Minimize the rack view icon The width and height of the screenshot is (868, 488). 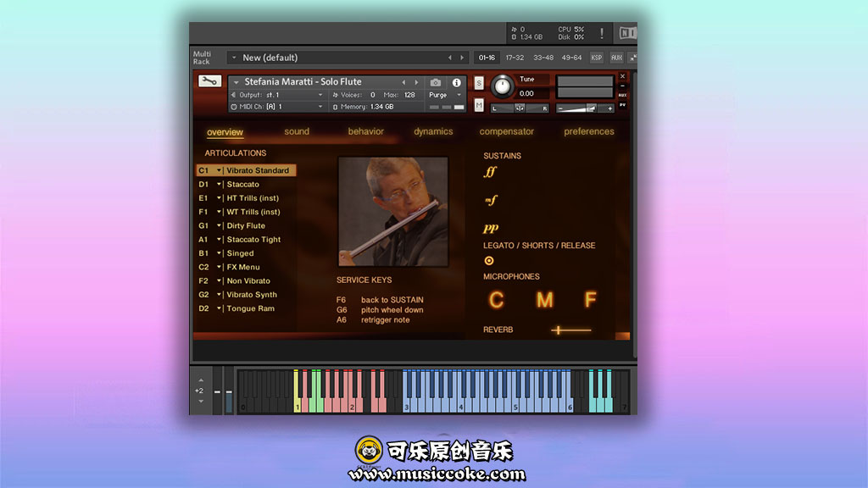pos(632,58)
